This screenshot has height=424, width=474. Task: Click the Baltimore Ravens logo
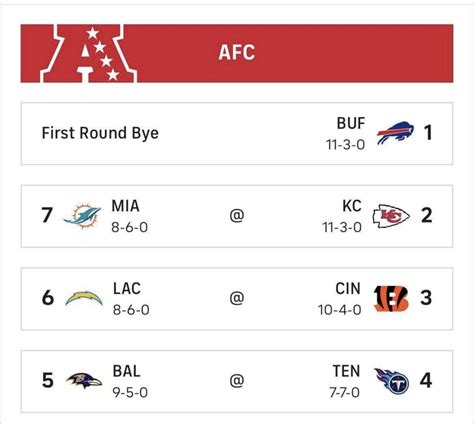tap(84, 381)
